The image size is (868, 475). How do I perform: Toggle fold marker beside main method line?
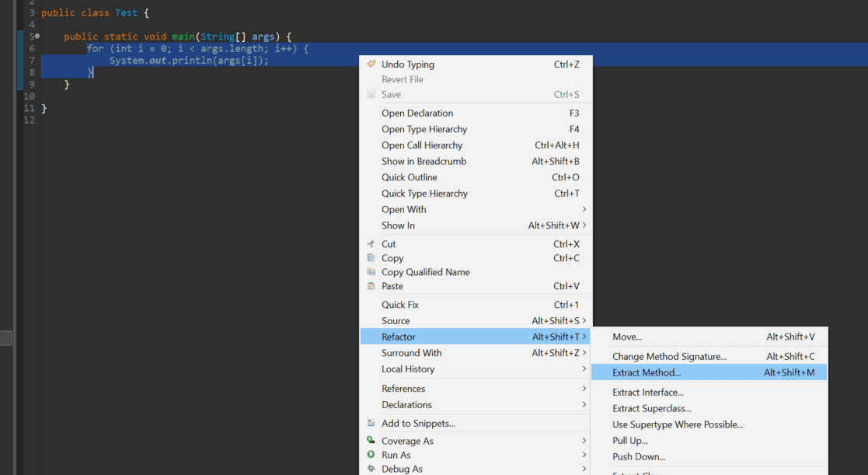pyautogui.click(x=37, y=36)
